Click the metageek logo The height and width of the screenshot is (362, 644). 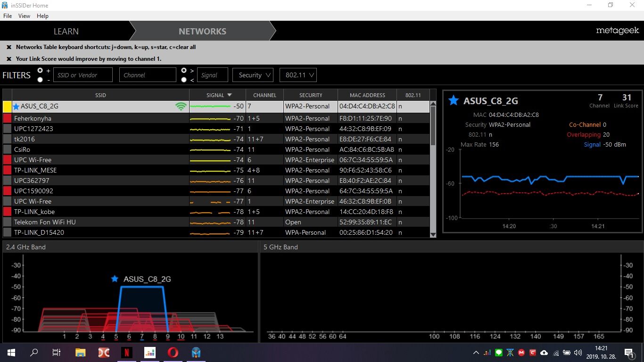[x=617, y=31]
